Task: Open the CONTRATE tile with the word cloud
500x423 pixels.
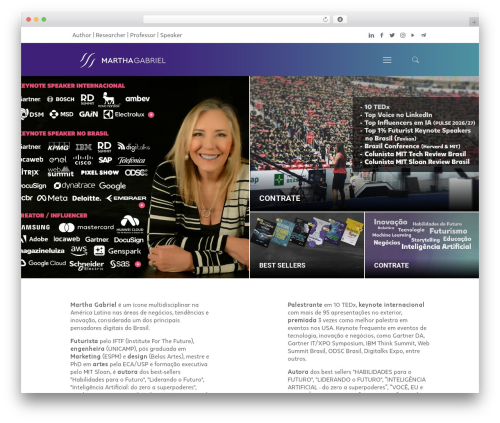Action: click(422, 245)
